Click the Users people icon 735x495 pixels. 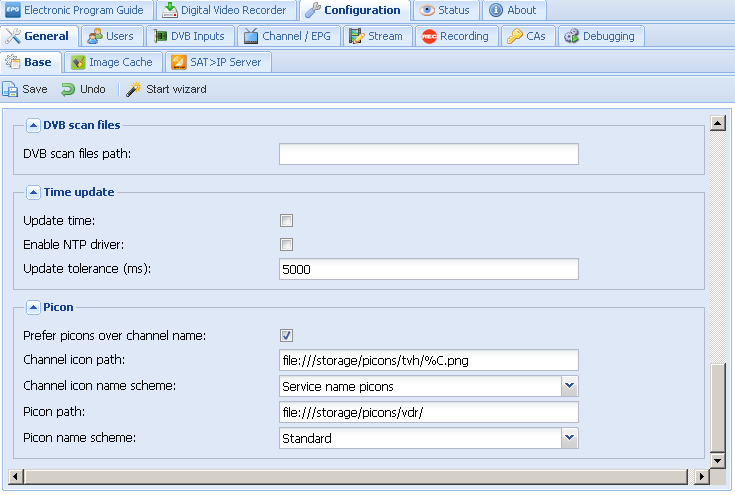[x=95, y=36]
